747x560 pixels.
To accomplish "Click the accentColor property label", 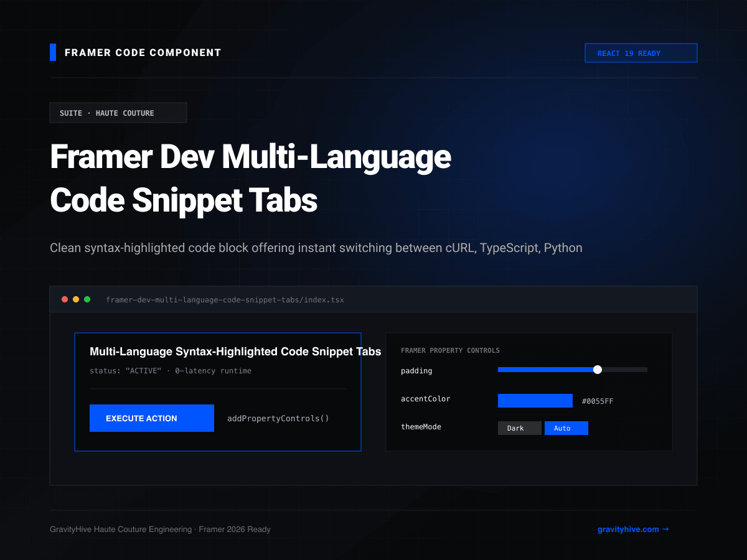I will [x=426, y=399].
